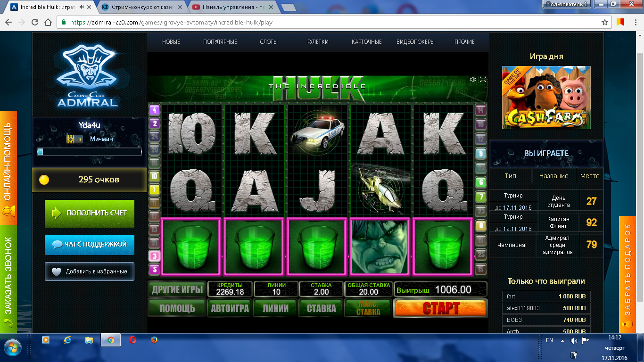Start АВТОИГРА autoplay

click(x=230, y=308)
